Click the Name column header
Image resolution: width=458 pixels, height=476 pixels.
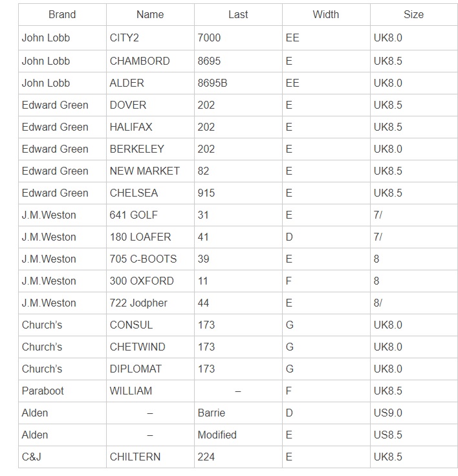(150, 14)
